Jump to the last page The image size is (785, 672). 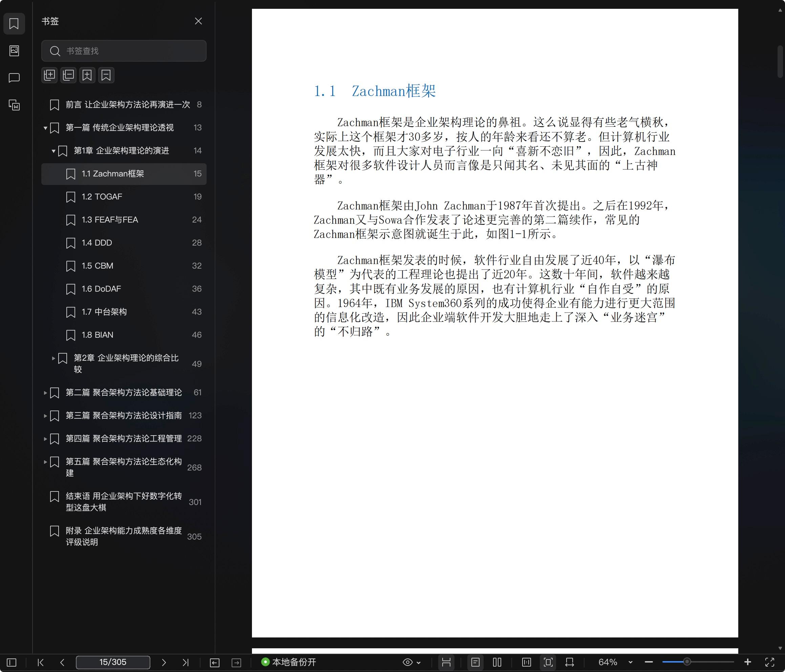(x=185, y=662)
